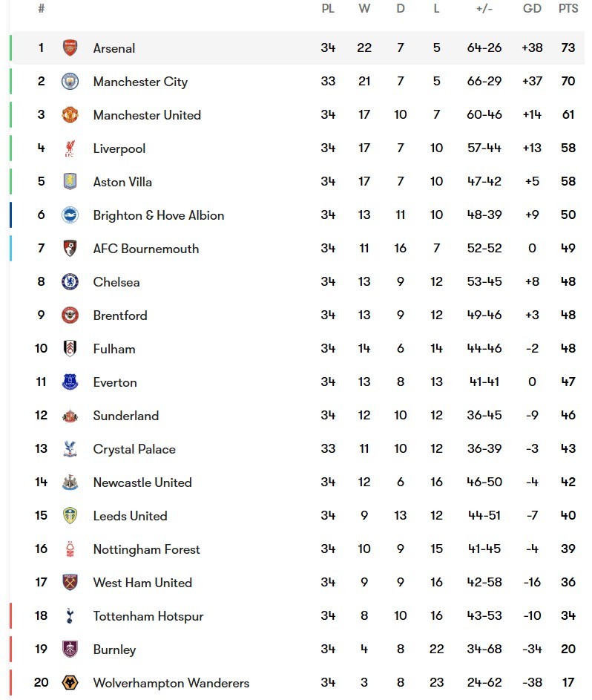
Task: Click the Arsenal club crest icon
Action: (70, 48)
